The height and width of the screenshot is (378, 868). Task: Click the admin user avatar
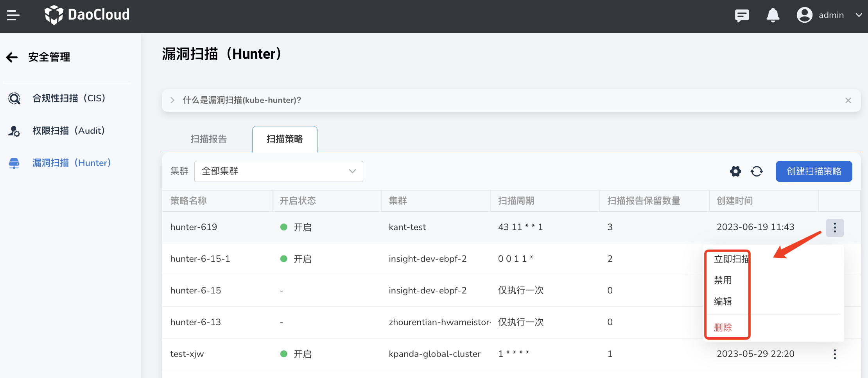coord(805,15)
